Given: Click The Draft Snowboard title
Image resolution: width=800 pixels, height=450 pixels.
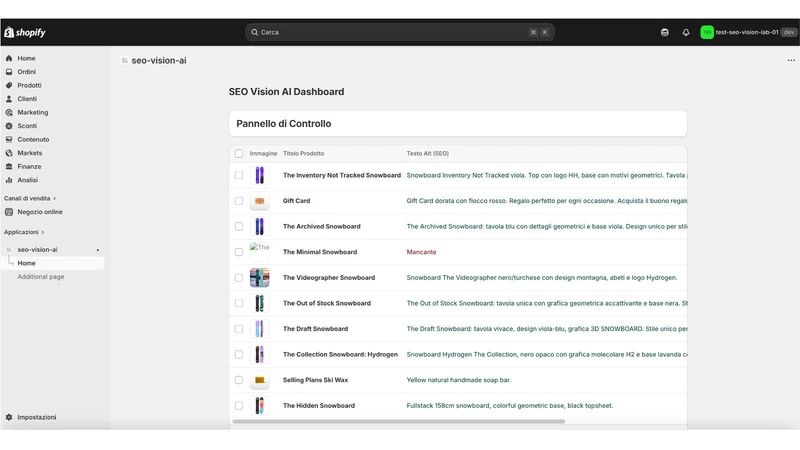Looking at the screenshot, I should 315,329.
